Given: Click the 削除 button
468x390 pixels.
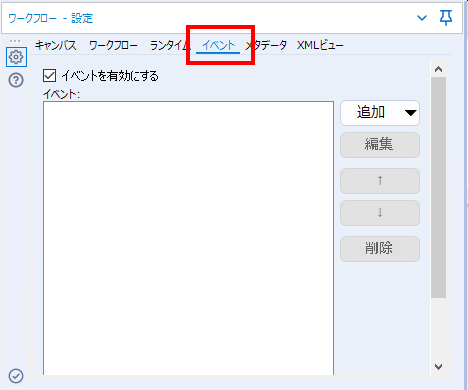Looking at the screenshot, I should pos(380,249).
